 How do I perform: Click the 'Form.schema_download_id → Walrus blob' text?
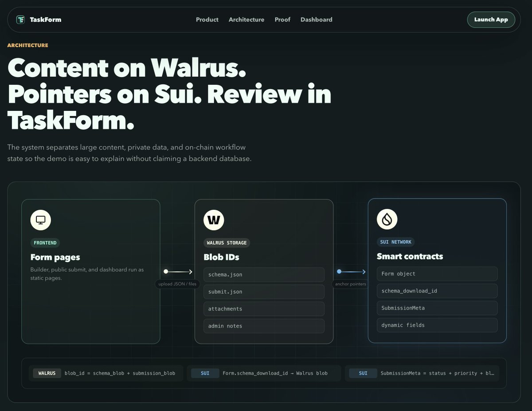[x=275, y=373]
